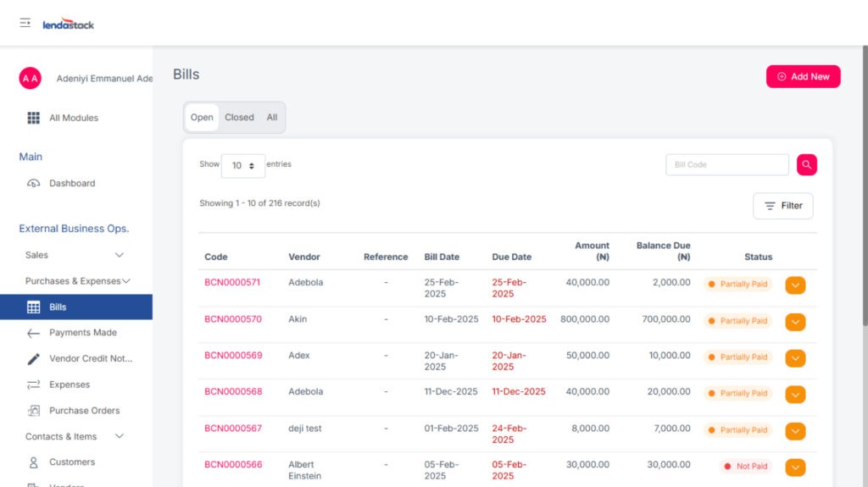Switch to the Closed bills tab

239,118
